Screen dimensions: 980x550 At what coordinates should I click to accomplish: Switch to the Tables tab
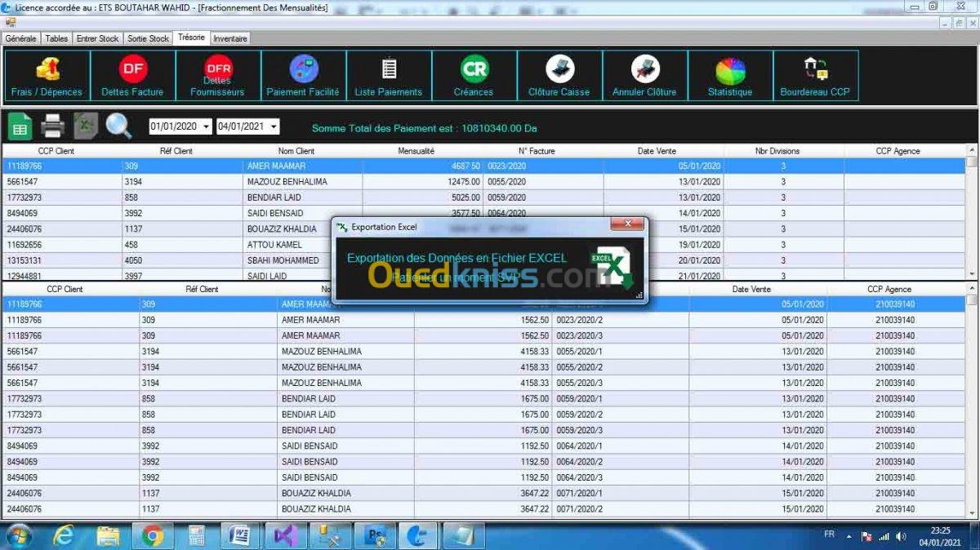pyautogui.click(x=57, y=38)
